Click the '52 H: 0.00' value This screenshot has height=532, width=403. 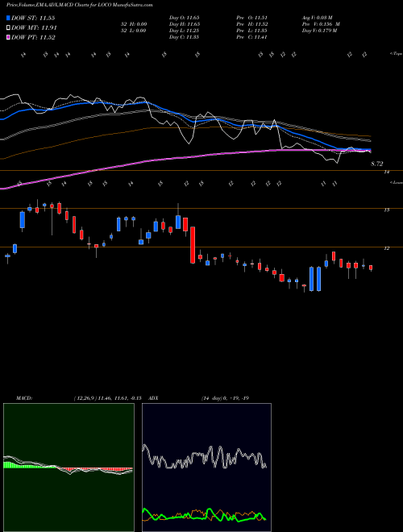pyautogui.click(x=134, y=24)
